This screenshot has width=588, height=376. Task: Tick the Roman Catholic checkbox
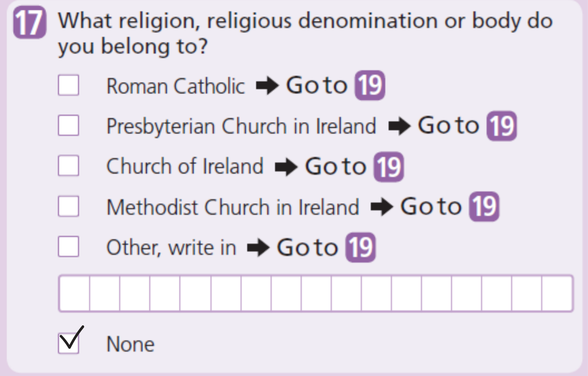pos(68,86)
